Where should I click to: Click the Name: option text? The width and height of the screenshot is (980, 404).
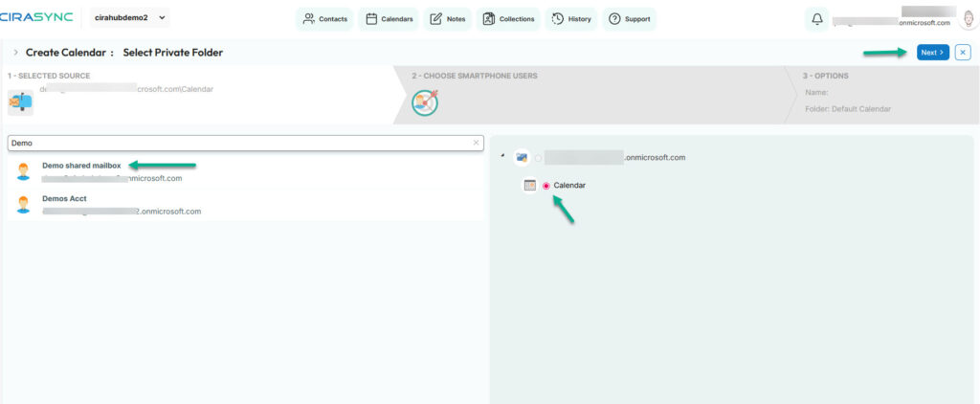tap(816, 93)
